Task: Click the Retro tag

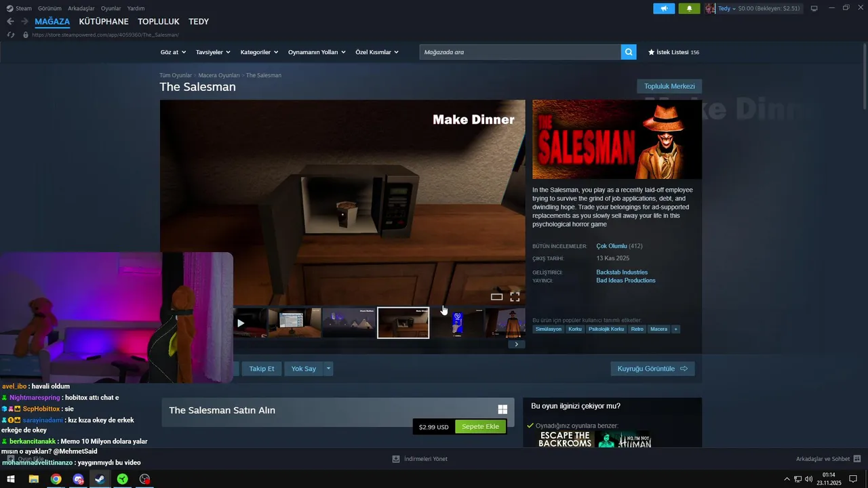Action: tap(637, 329)
